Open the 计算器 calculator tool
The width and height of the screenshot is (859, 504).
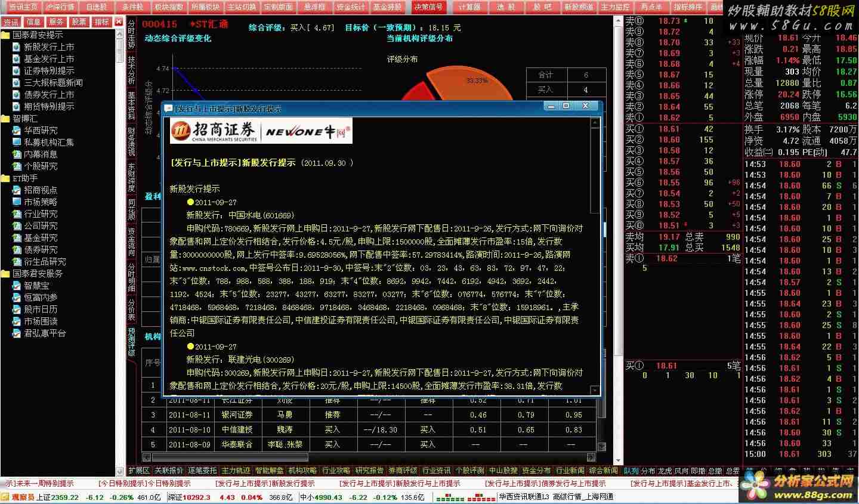coord(469,7)
